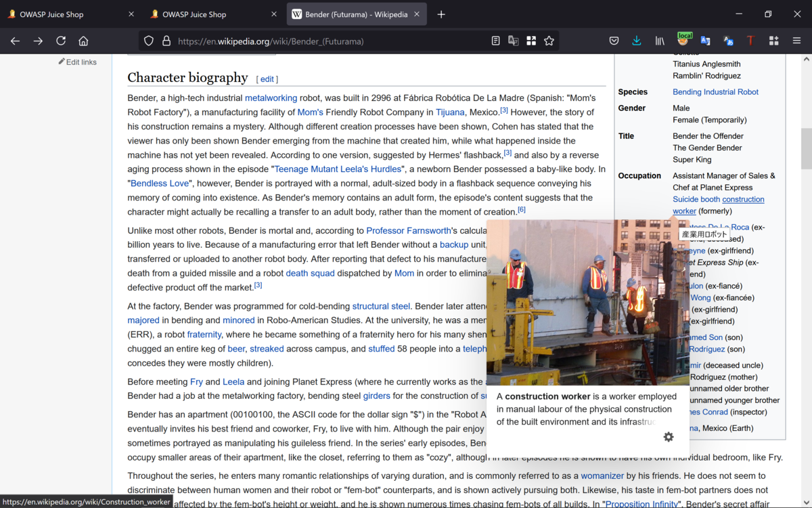This screenshot has width=812, height=508.
Task: Open page preview settings gear
Action: click(x=669, y=437)
